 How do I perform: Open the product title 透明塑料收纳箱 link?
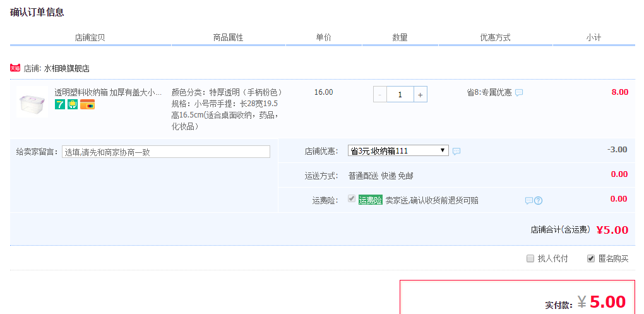108,92
